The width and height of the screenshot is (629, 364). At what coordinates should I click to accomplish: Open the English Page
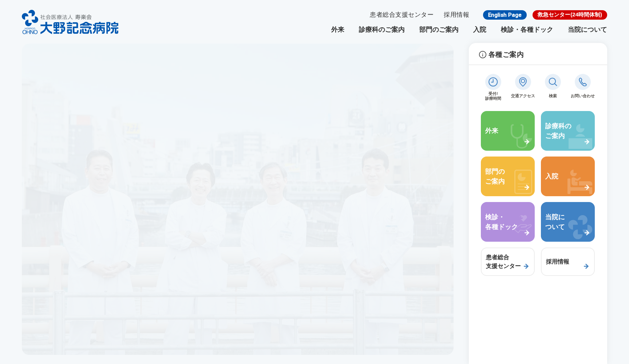click(x=505, y=15)
